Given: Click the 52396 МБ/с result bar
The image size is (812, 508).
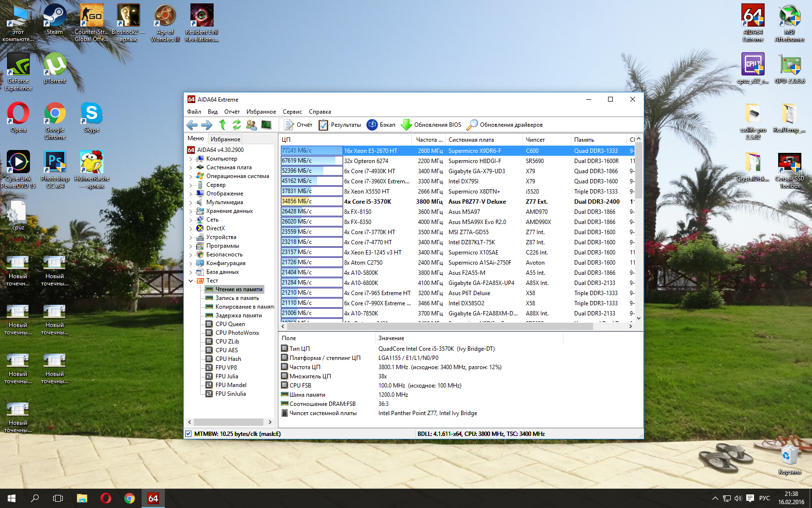Looking at the screenshot, I should click(x=312, y=171).
